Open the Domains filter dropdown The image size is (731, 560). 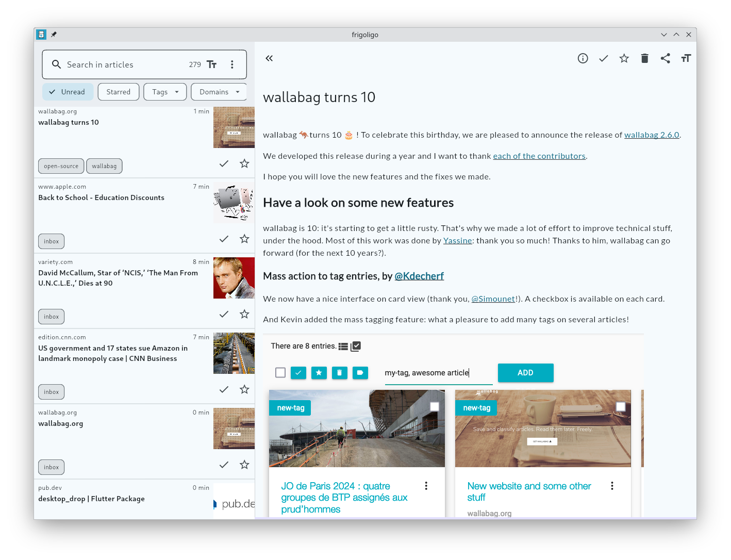coord(219,92)
